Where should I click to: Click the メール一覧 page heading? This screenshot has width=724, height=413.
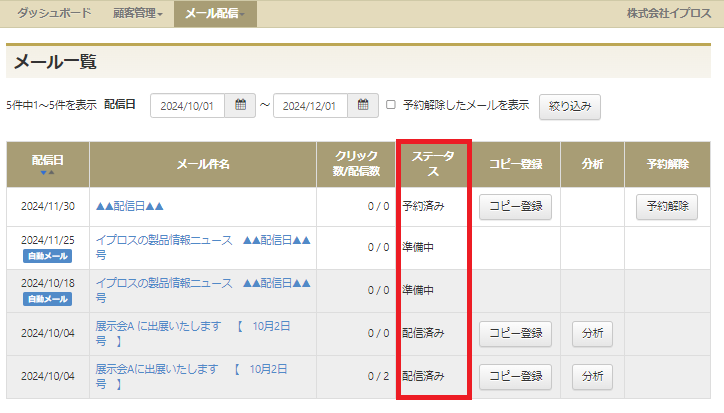coord(55,62)
